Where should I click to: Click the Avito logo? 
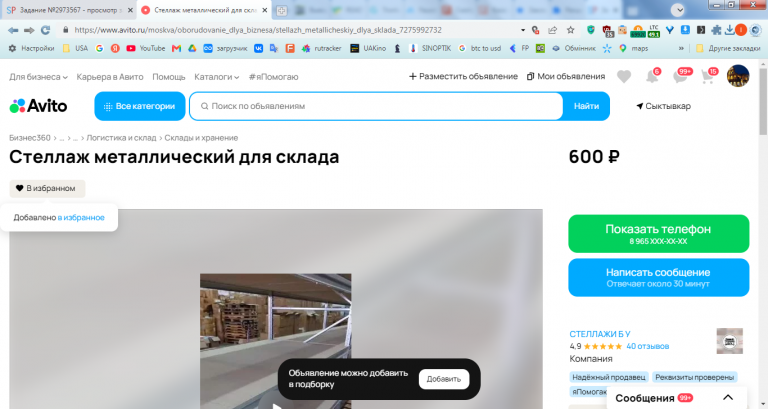click(x=38, y=106)
